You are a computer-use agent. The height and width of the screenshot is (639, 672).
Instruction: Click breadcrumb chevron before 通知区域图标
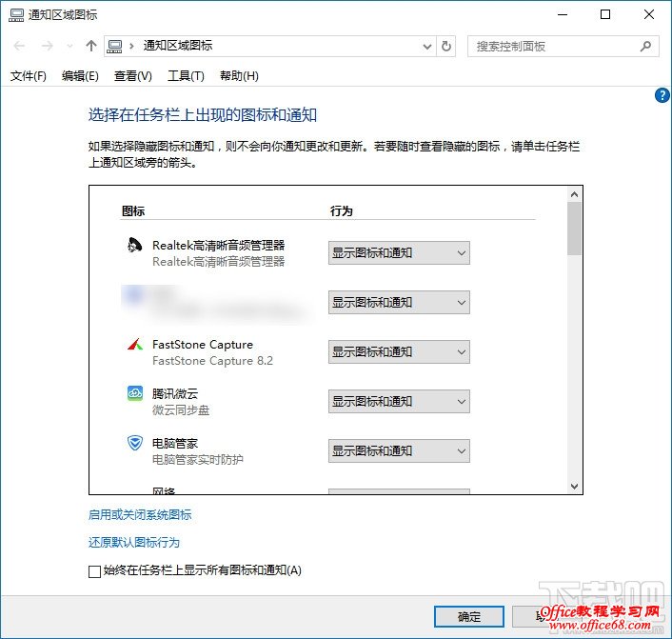131,46
